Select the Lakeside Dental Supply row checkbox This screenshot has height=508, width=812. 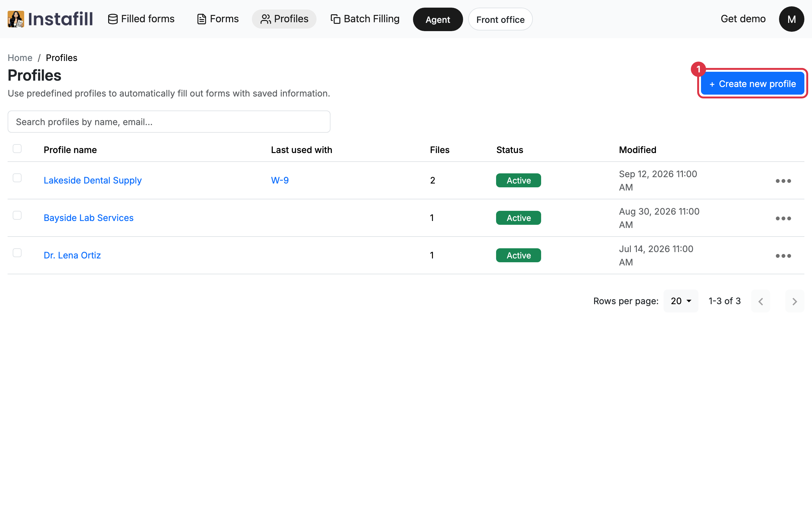[17, 178]
